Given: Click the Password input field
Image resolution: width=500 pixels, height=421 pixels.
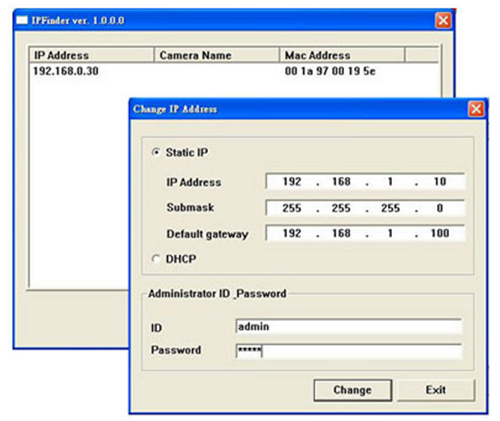Looking at the screenshot, I should [348, 351].
